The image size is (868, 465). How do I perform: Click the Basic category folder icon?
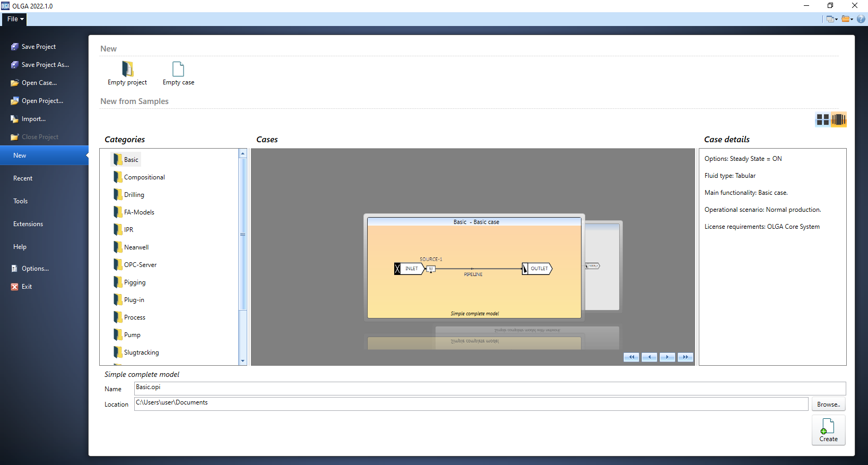pyautogui.click(x=118, y=159)
